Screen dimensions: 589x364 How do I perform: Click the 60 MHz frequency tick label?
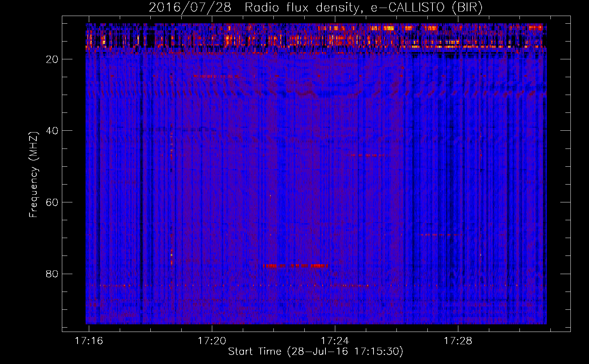tap(52, 202)
